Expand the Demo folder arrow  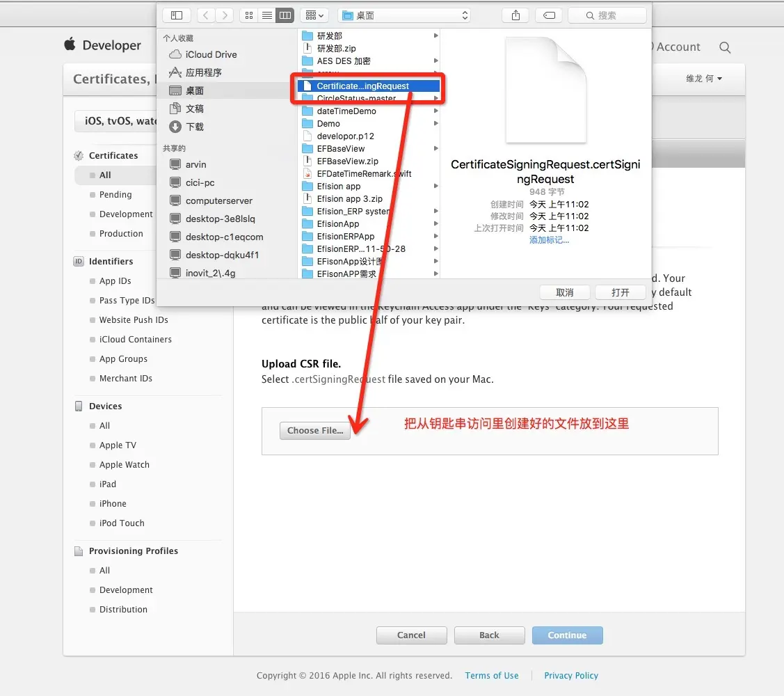436,124
